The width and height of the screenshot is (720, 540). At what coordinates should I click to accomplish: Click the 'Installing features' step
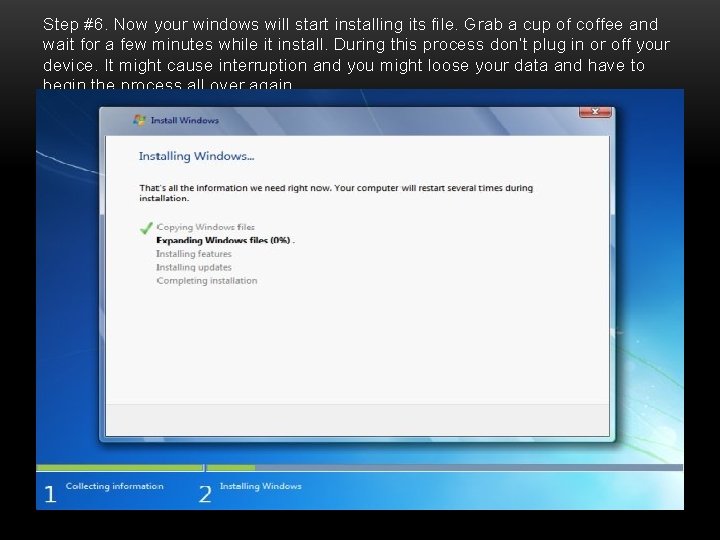[194, 253]
